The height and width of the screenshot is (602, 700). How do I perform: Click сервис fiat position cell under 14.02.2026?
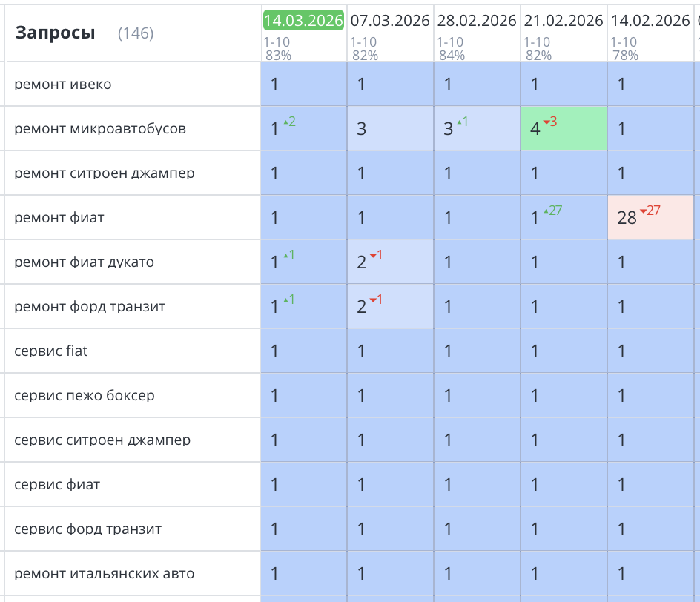(x=650, y=351)
